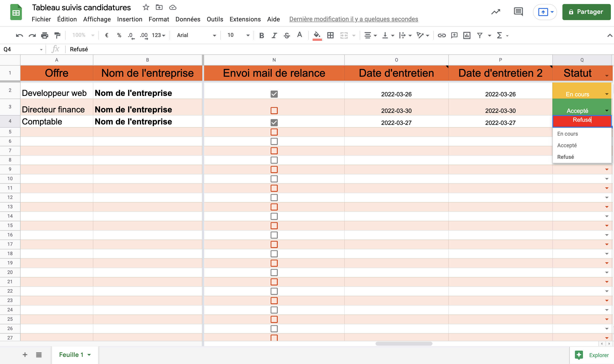Uncheck relance checkbox for Developpeur web
Viewport: 614px width, 364px height.
(274, 94)
